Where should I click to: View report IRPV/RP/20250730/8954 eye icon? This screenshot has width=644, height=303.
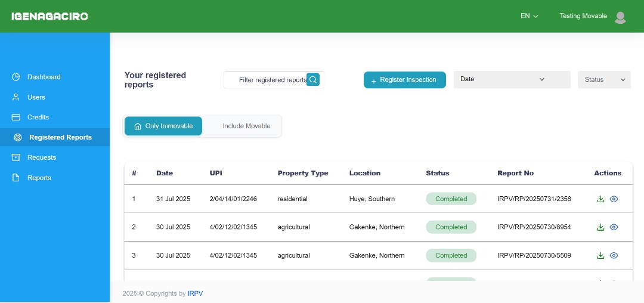(614, 227)
